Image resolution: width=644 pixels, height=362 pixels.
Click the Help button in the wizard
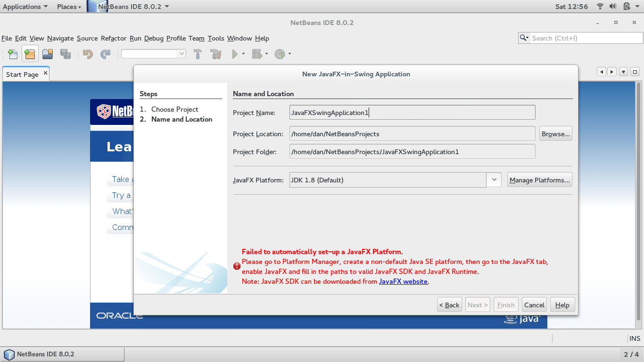(x=562, y=304)
